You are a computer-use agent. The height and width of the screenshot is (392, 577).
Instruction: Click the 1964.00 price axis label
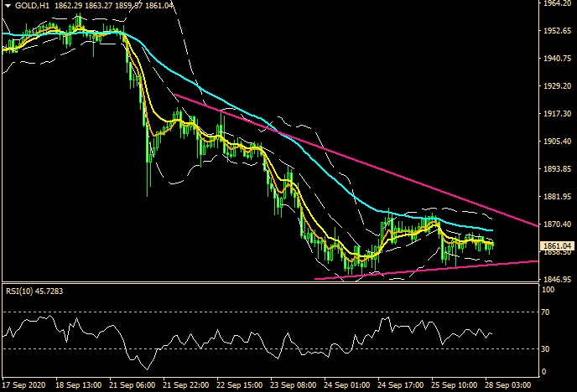point(556,4)
